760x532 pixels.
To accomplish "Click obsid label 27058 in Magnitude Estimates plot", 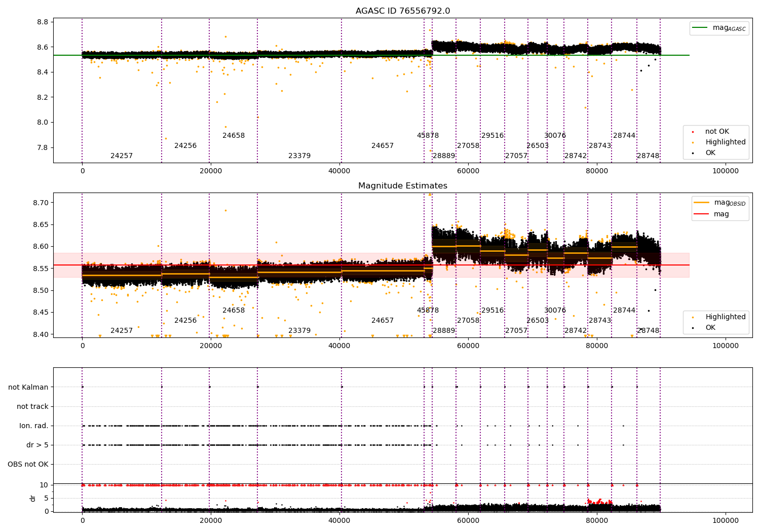I will pyautogui.click(x=468, y=320).
